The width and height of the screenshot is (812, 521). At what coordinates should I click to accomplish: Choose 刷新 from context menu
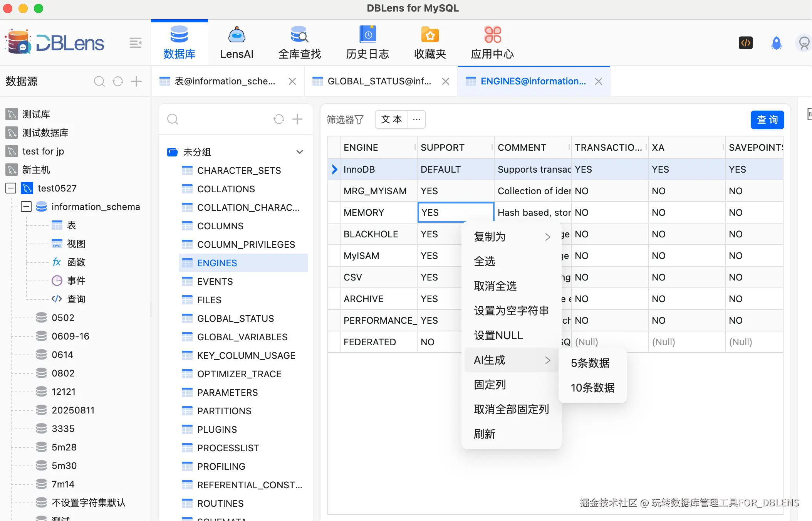[512, 434]
